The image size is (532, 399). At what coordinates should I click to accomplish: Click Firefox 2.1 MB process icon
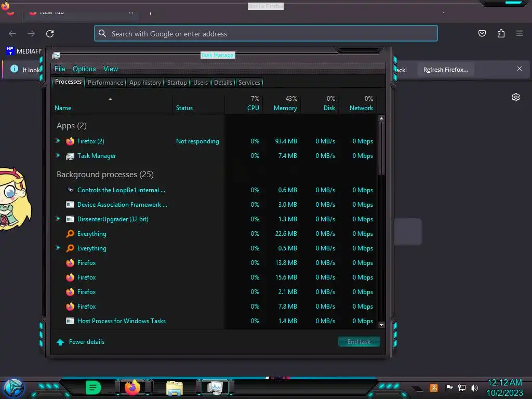point(70,292)
